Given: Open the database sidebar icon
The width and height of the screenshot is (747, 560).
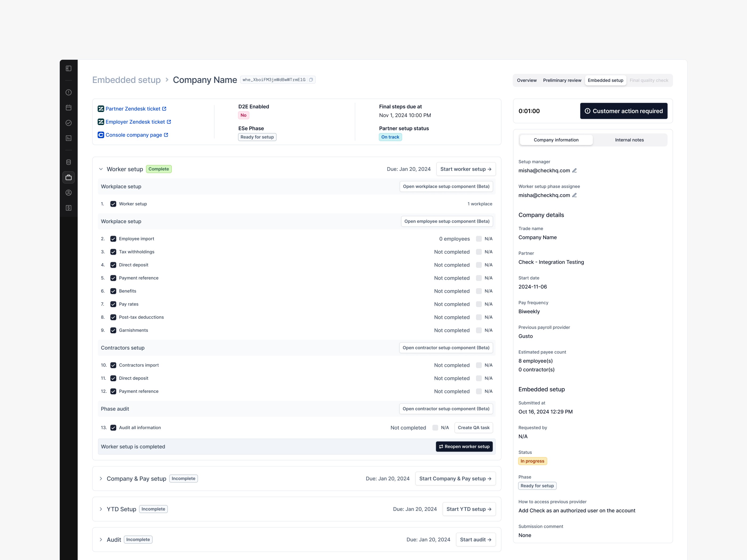Looking at the screenshot, I should click(69, 162).
